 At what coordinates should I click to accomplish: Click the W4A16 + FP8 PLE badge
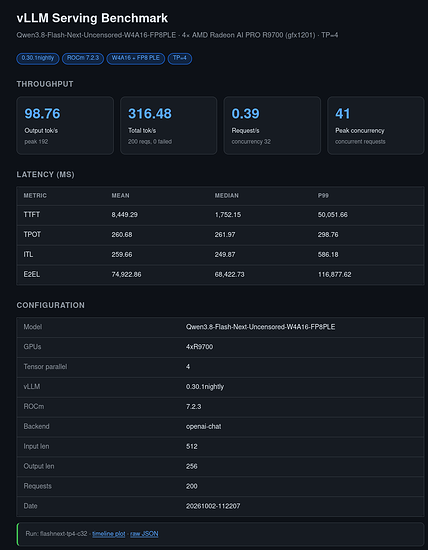(135, 58)
